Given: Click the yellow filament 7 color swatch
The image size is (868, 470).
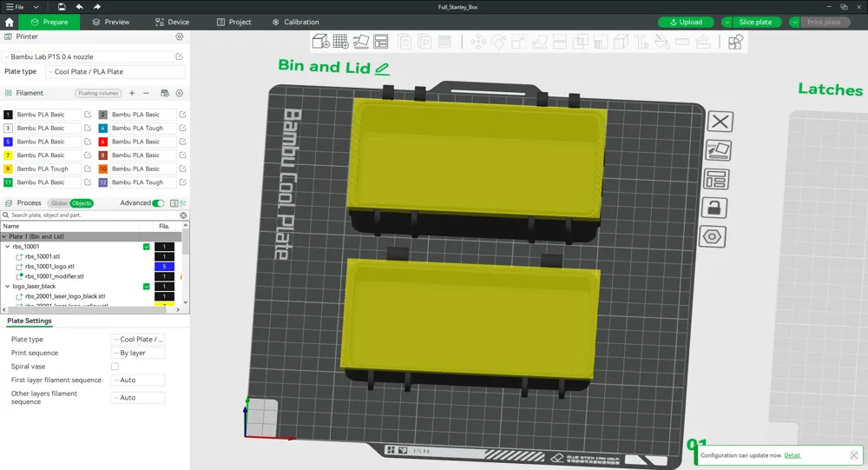Looking at the screenshot, I should (8, 156).
